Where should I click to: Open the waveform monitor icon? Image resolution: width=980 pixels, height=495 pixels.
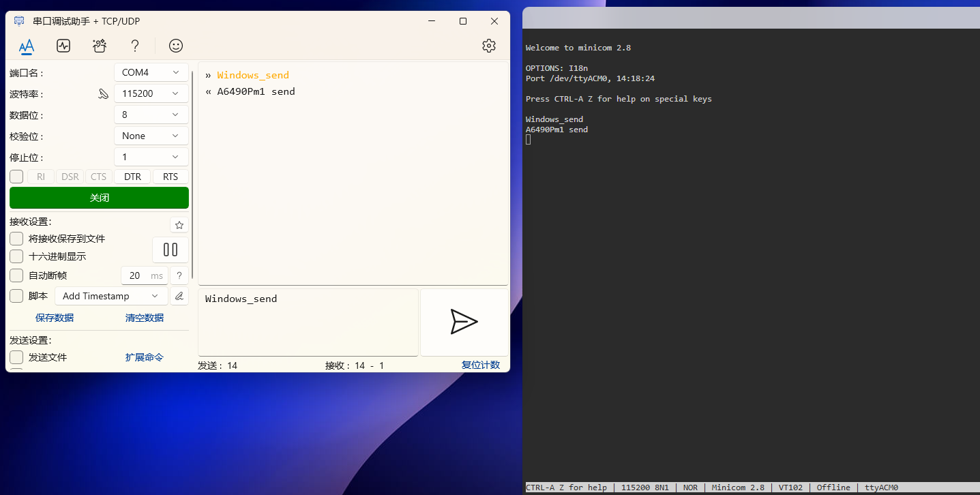(63, 46)
